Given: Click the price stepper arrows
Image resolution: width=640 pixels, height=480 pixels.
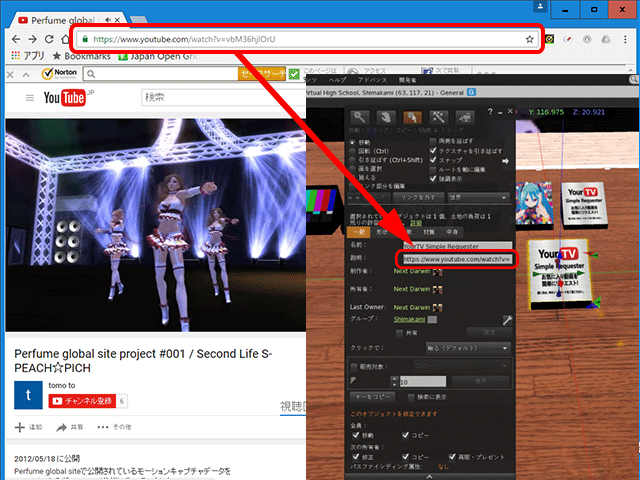Looking at the screenshot, I should [394, 382].
